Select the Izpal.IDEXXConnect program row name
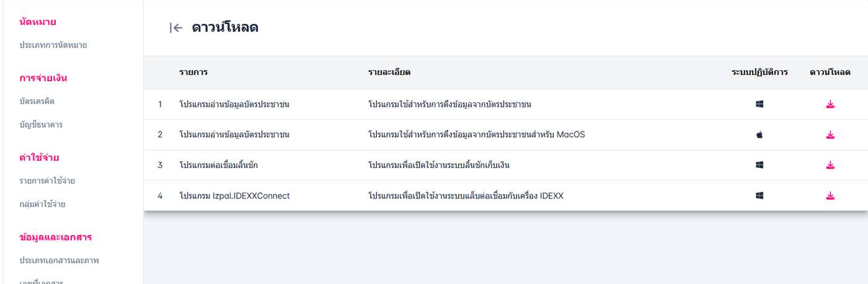The image size is (868, 284). click(234, 196)
